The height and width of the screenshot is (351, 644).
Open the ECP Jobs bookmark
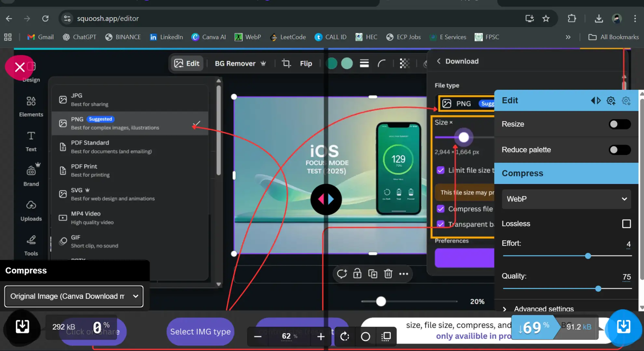point(403,37)
